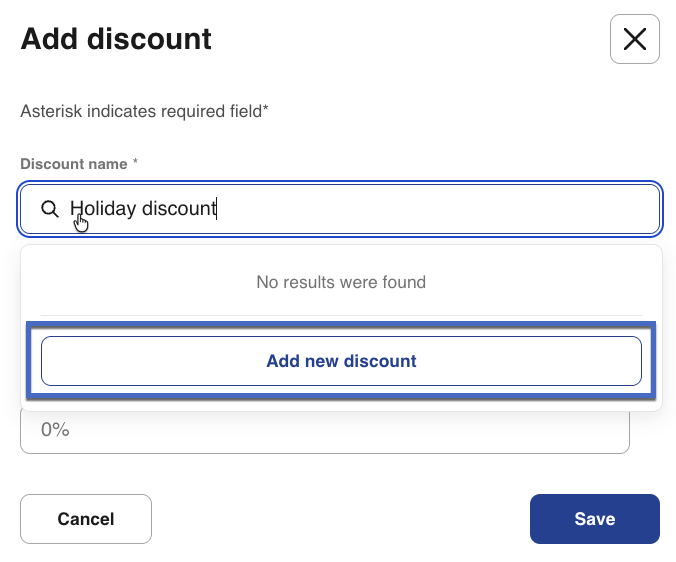
Task: Click the 0% percentage input field
Action: (x=324, y=430)
